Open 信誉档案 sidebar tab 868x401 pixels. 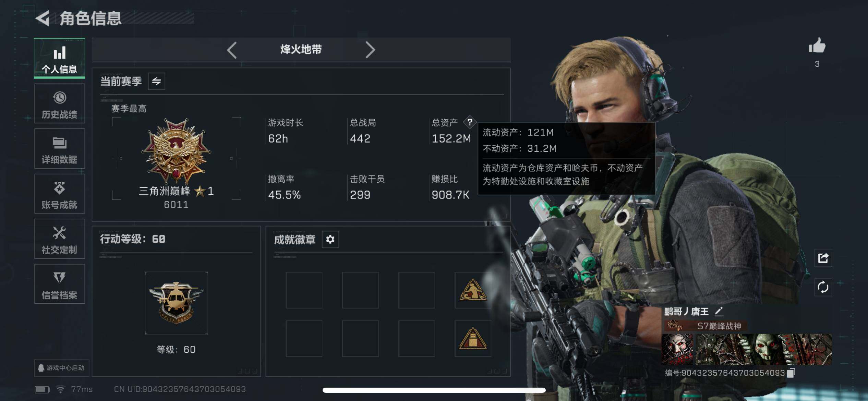(60, 284)
